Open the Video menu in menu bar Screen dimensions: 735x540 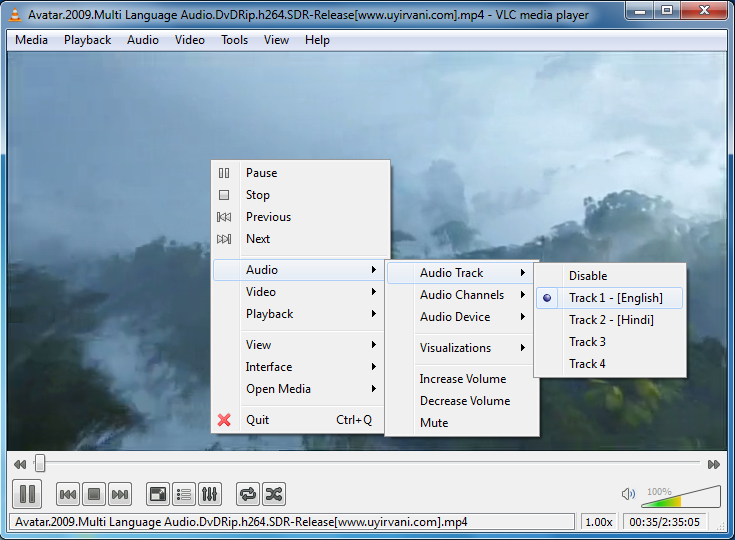[190, 40]
